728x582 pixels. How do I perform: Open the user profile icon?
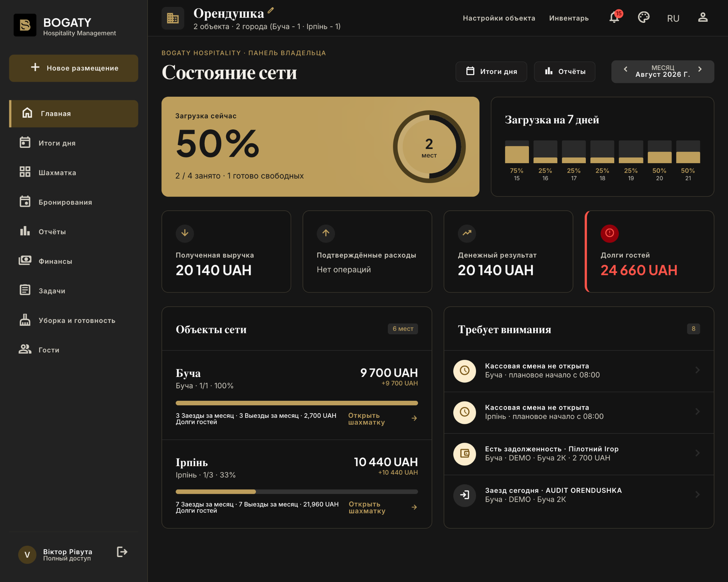(703, 17)
